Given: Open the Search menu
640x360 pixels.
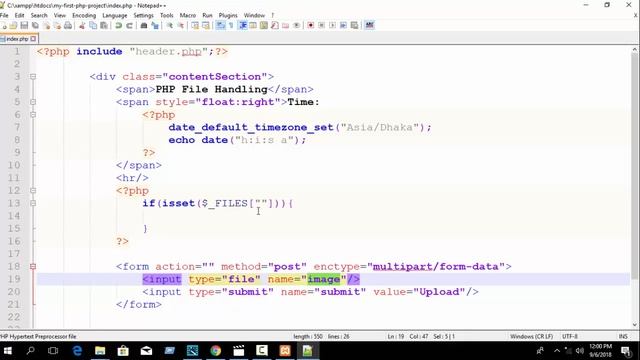Looking at the screenshot, I should pos(39,15).
